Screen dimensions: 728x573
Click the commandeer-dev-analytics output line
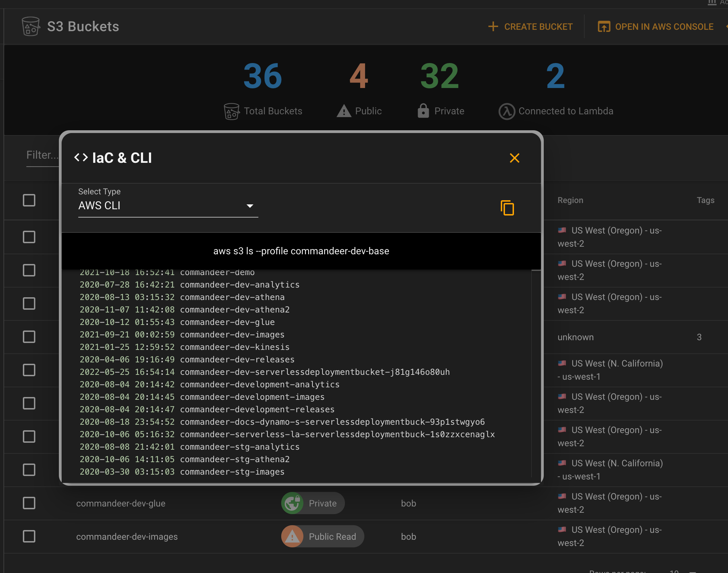pos(189,285)
